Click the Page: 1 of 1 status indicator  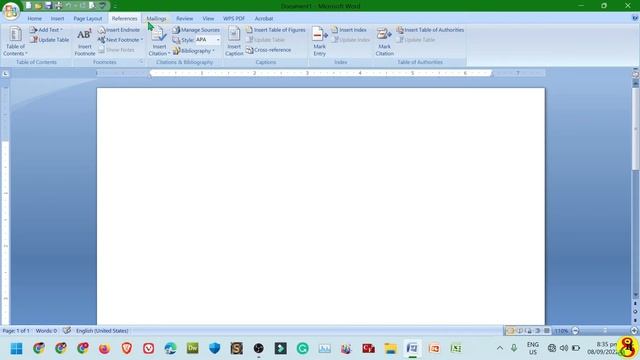tap(16, 331)
